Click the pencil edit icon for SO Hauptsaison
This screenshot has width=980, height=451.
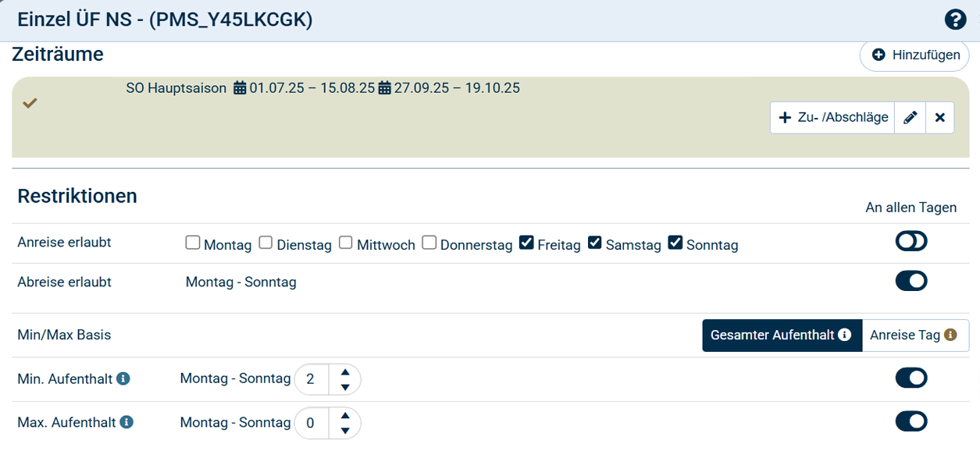910,118
